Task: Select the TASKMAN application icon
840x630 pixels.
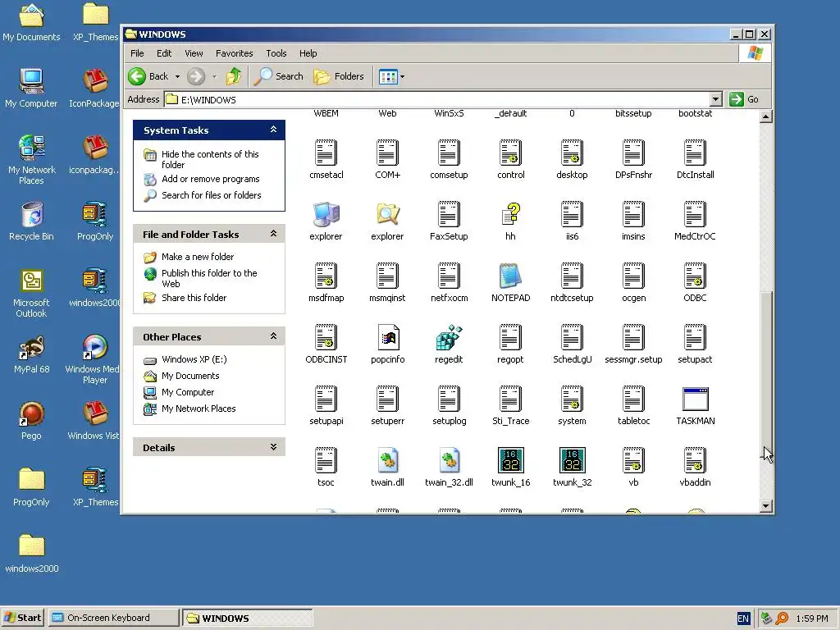Action: (696, 399)
